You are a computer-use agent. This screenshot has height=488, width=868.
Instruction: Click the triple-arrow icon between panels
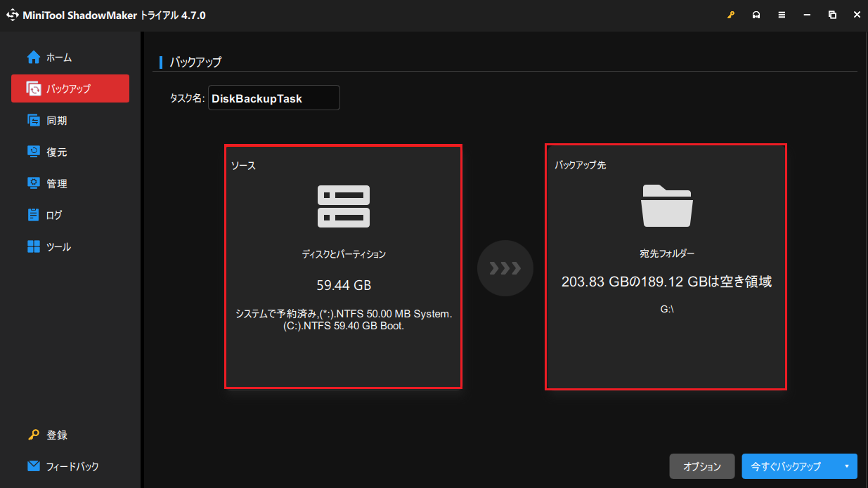(x=505, y=268)
